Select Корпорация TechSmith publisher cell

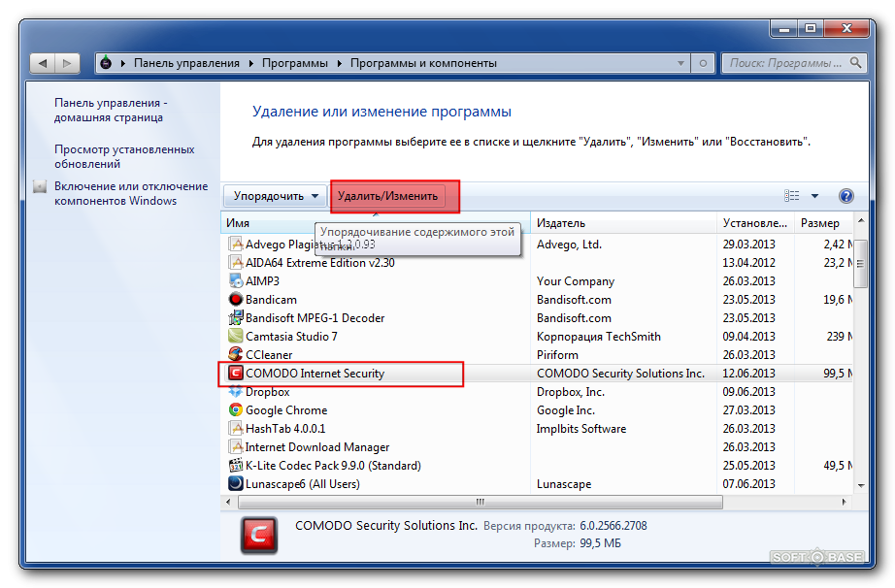599,337
